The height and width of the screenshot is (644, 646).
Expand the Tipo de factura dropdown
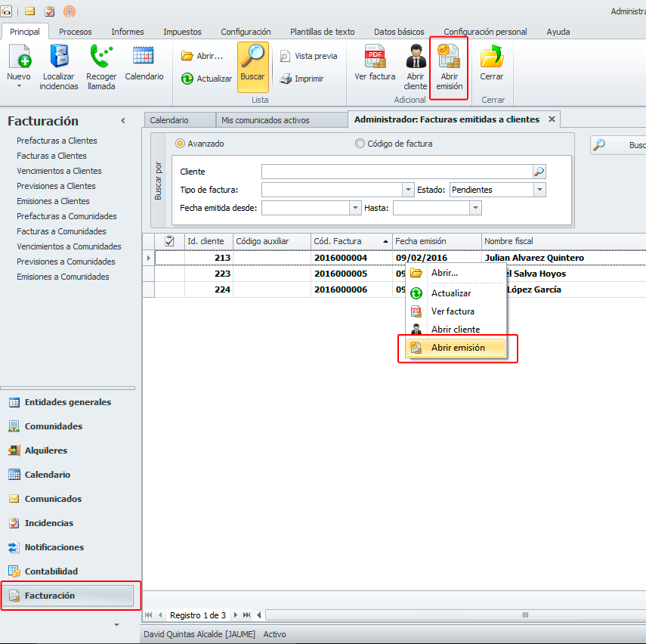pyautogui.click(x=409, y=190)
